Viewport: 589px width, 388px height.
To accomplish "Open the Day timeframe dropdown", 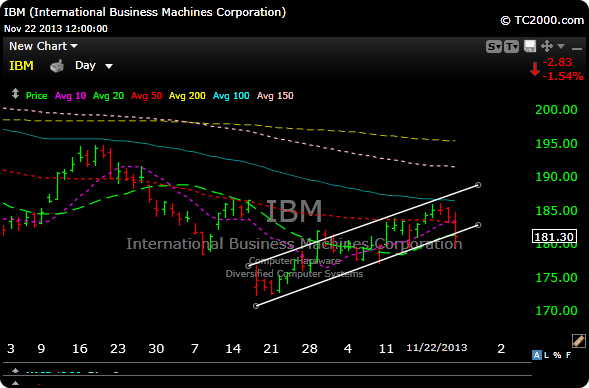I will click(x=94, y=66).
